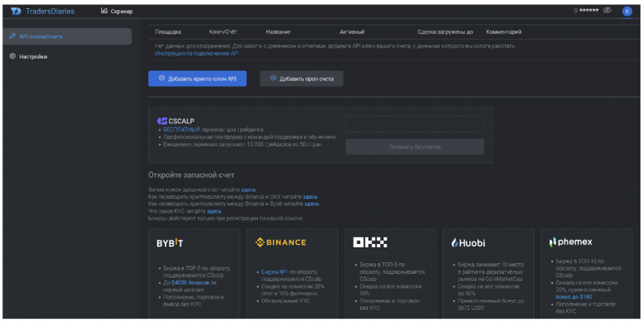Click the BYBIT logo card
Image resolution: width=644 pixels, height=328 pixels.
coord(170,243)
